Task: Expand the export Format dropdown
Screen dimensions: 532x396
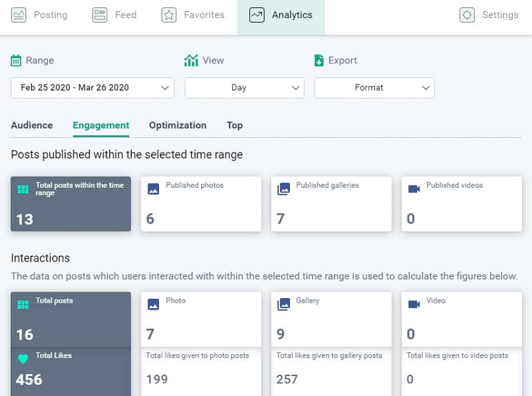Action: click(x=374, y=87)
